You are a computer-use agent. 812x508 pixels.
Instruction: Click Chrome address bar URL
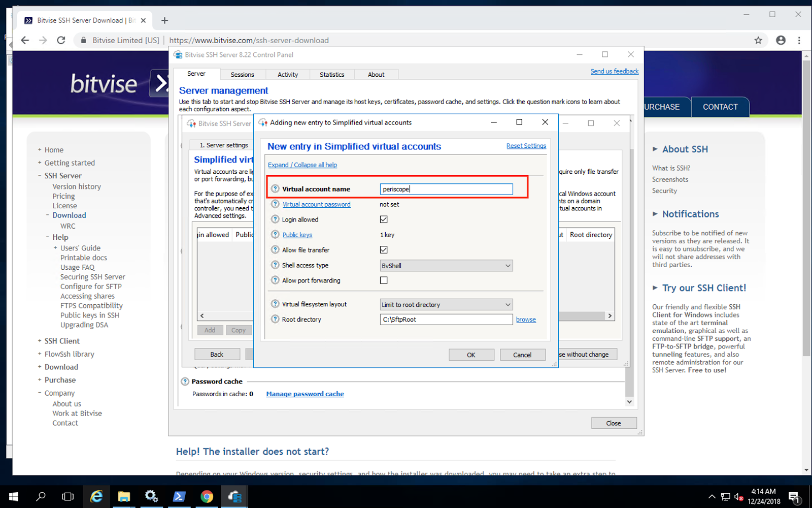249,40
